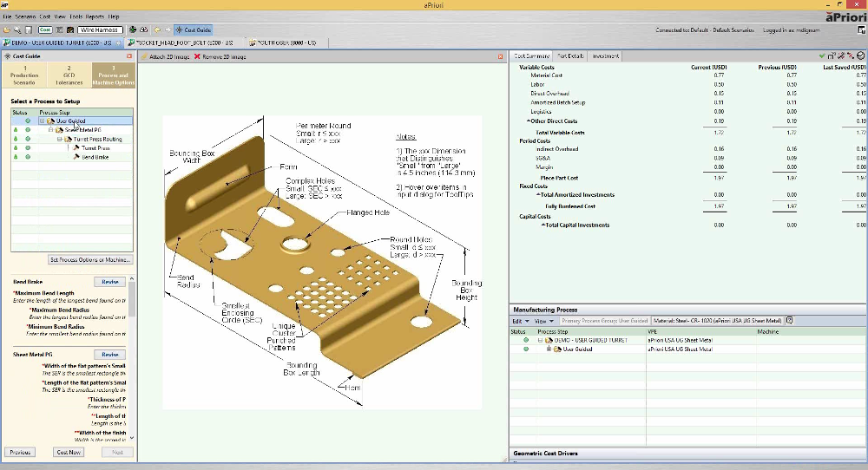Toggle the Cost Guide toolbar button
The height and width of the screenshot is (470, 868).
[194, 29]
